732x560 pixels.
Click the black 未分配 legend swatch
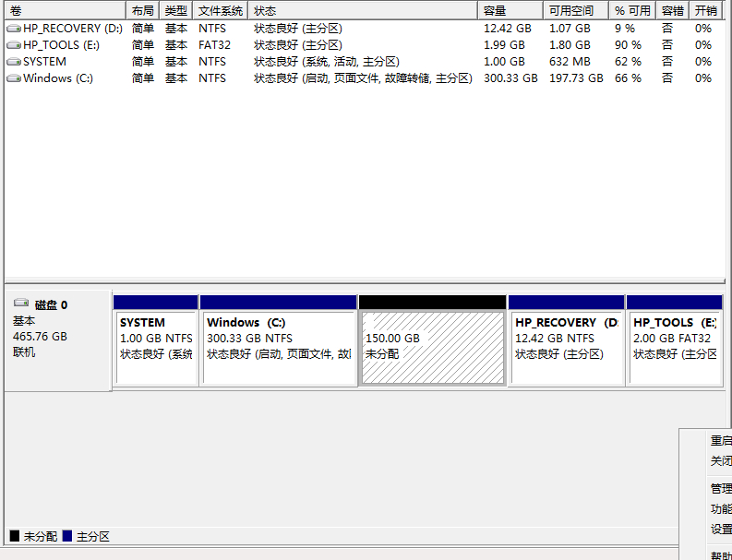(x=15, y=536)
